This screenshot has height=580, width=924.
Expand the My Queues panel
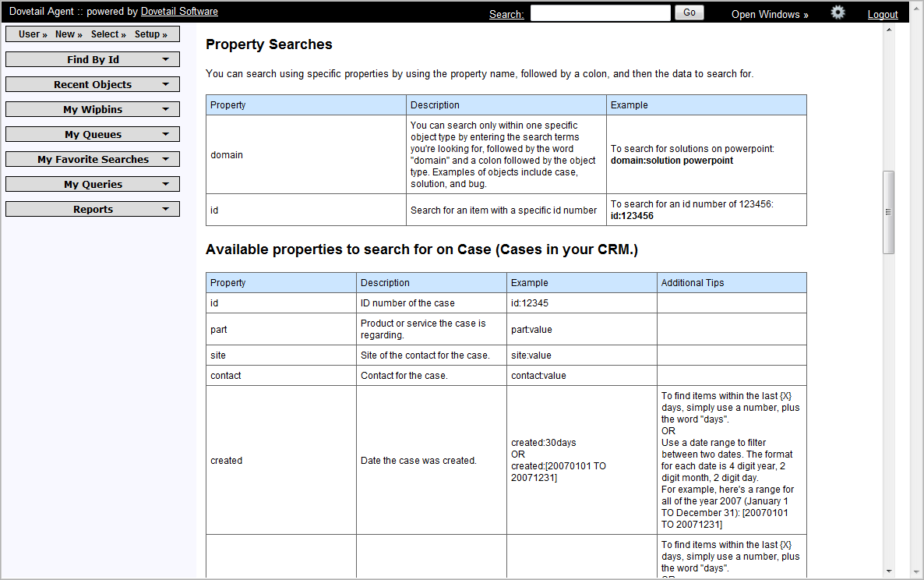coord(93,134)
